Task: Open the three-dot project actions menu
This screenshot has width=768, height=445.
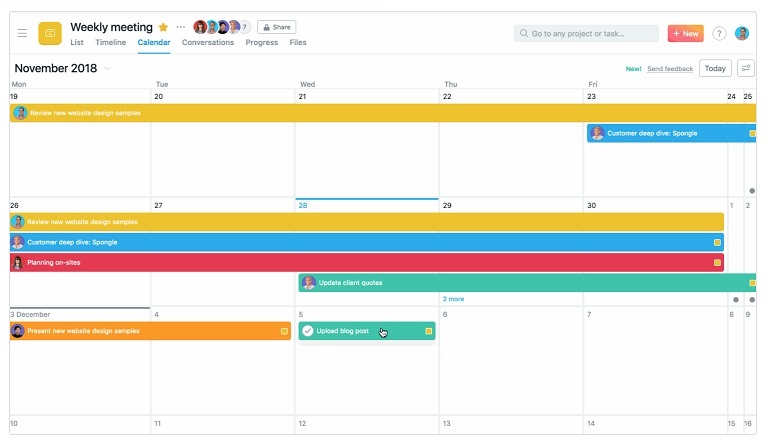Action: click(x=180, y=27)
